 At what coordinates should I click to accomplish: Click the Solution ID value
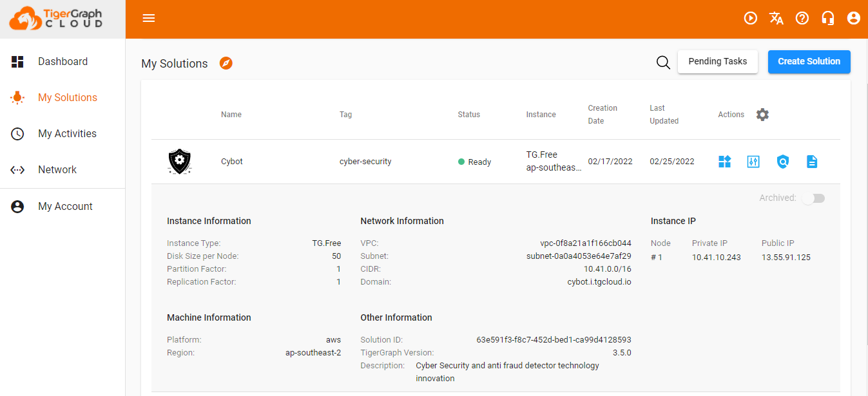point(554,340)
